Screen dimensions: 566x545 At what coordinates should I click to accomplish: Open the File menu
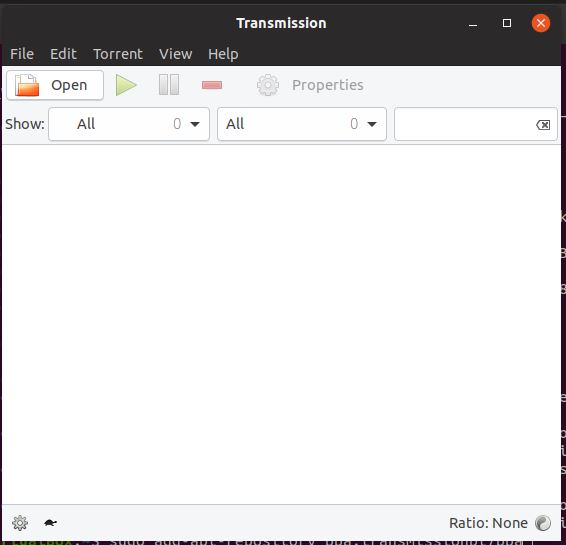(22, 54)
